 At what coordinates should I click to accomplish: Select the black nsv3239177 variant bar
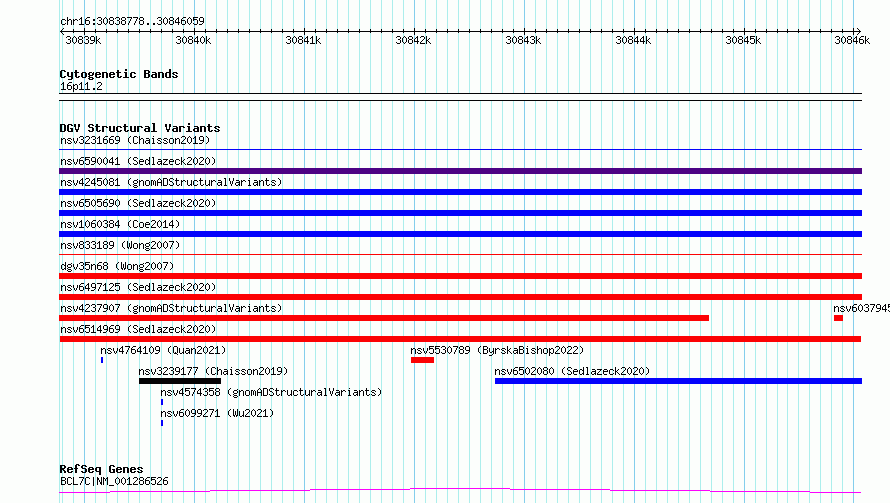tap(180, 381)
